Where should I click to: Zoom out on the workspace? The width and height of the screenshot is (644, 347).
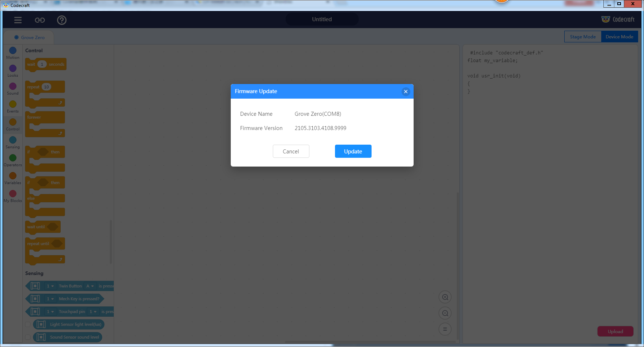[445, 313]
